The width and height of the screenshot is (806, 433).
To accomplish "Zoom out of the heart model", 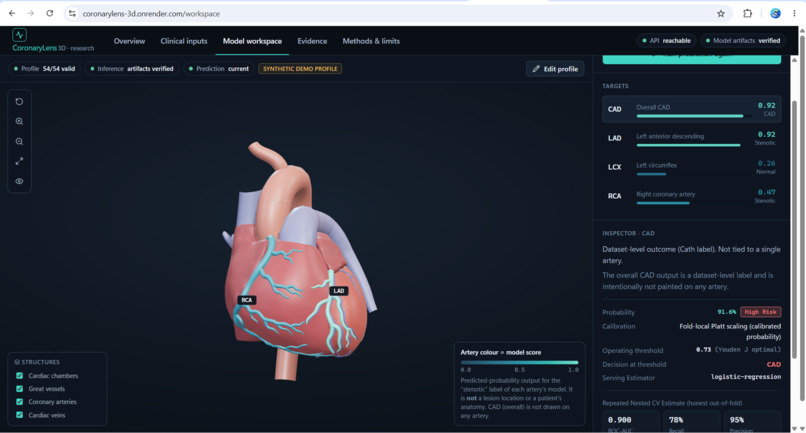I will [x=19, y=141].
